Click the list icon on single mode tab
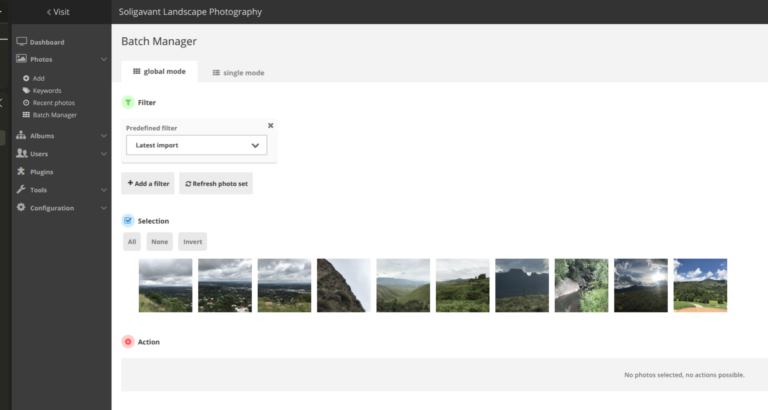The height and width of the screenshot is (410, 768). click(x=216, y=72)
